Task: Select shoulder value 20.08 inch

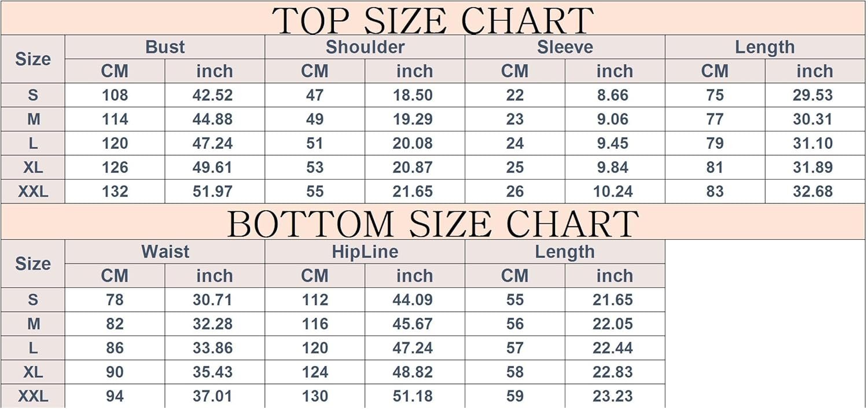Action: pyautogui.click(x=413, y=143)
